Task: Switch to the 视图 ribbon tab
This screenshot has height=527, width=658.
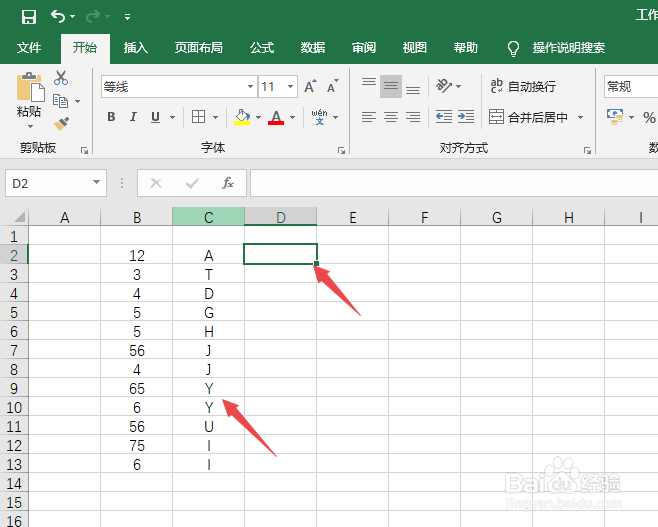Action: (415, 48)
